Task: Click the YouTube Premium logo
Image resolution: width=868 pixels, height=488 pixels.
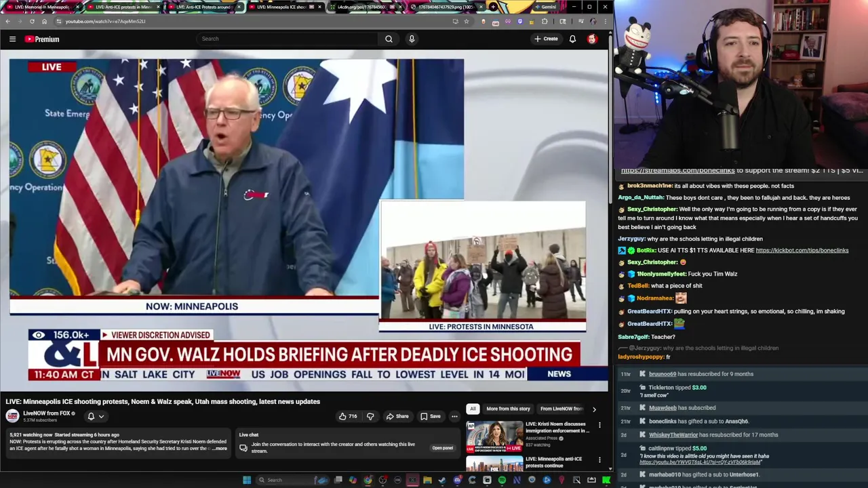Action: (42, 39)
